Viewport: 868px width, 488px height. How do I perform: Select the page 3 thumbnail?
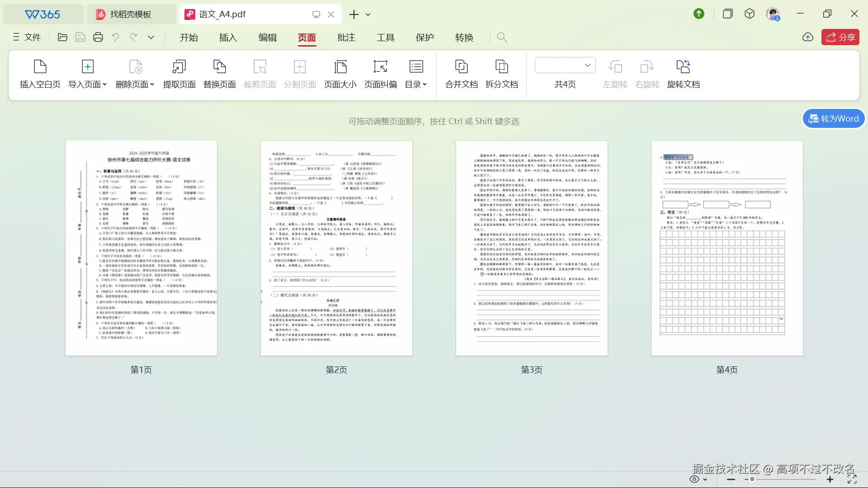click(x=532, y=248)
